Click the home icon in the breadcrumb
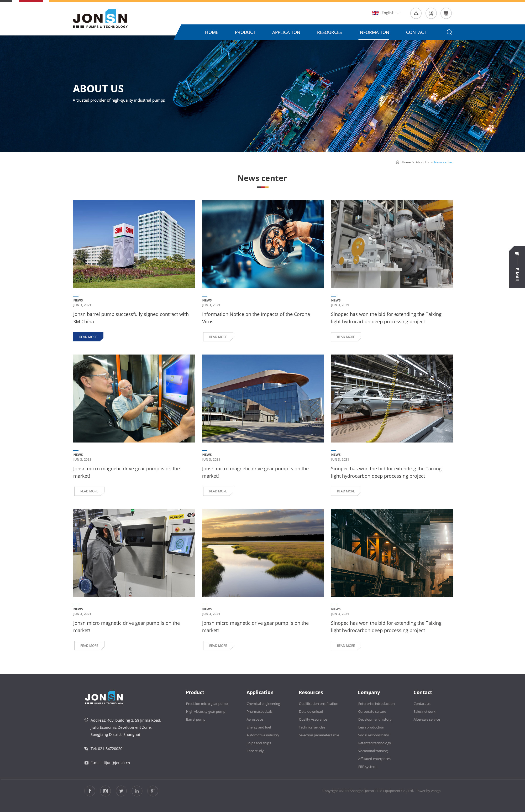The image size is (525, 812). point(397,162)
